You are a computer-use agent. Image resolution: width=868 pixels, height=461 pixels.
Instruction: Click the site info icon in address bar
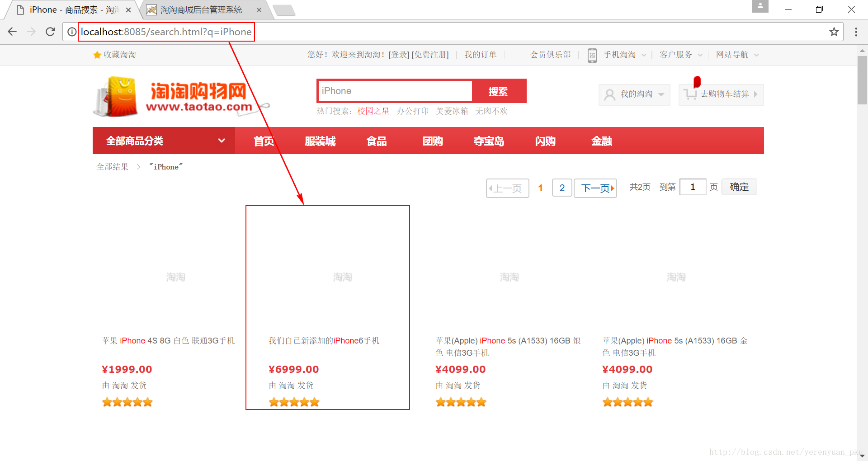[72, 32]
